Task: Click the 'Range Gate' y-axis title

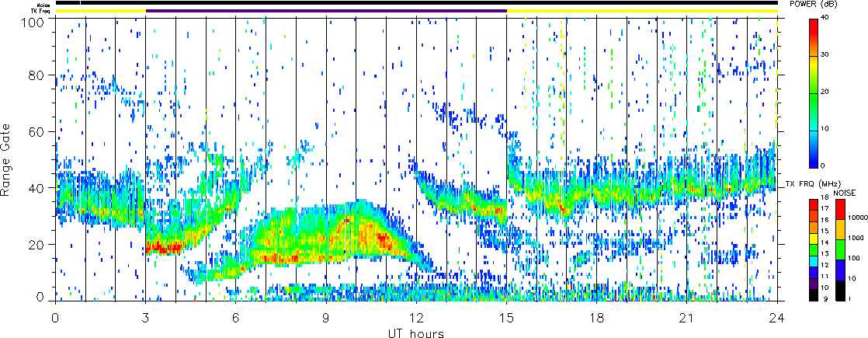Action: 6,159
